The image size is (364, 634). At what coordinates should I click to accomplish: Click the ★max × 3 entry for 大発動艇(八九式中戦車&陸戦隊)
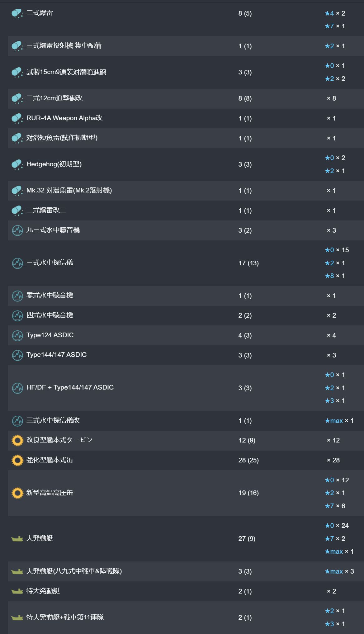pos(339,571)
